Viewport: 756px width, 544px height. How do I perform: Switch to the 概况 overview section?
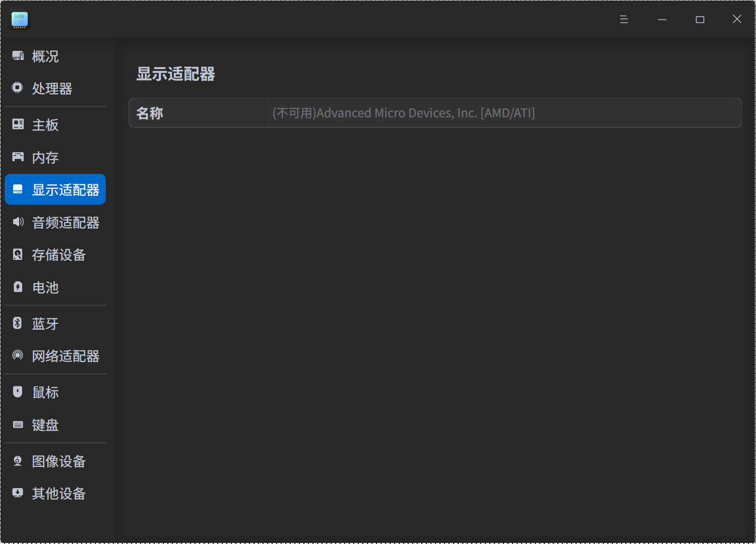click(45, 56)
